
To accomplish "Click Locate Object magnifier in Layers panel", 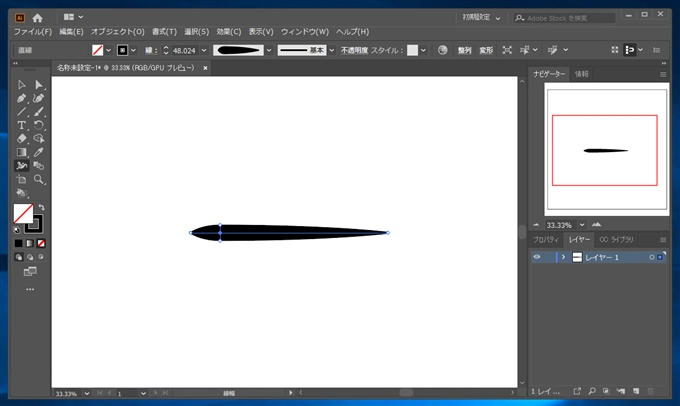I will pyautogui.click(x=592, y=391).
